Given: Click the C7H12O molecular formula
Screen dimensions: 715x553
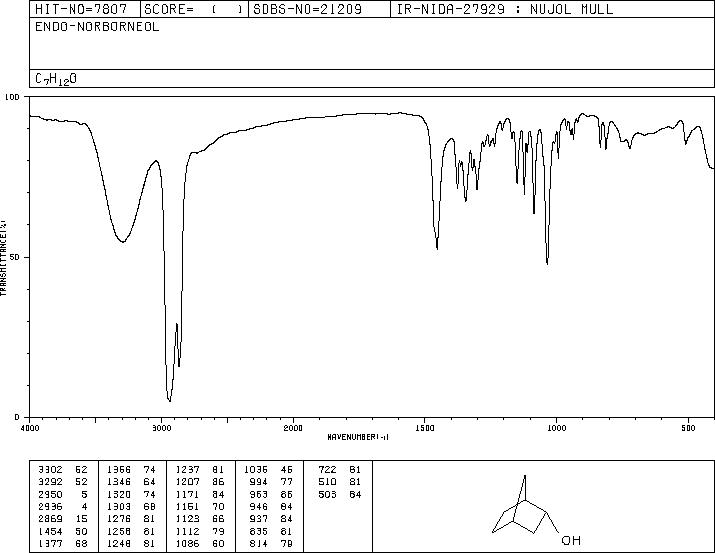Looking at the screenshot, I should 56,79.
